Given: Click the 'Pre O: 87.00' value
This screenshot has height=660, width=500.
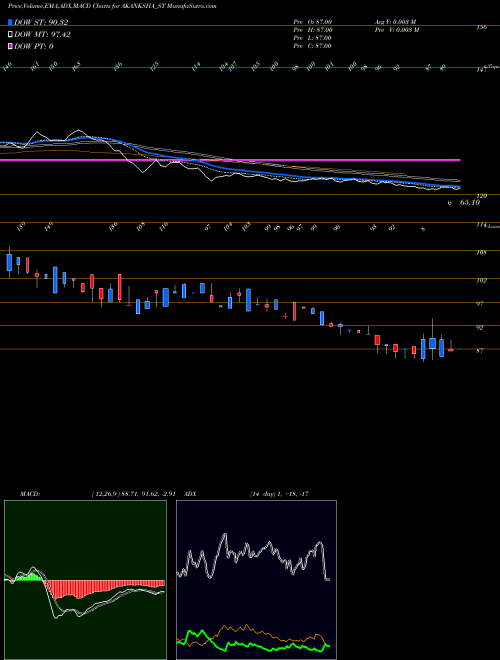Looking at the screenshot, I should 313,22.
